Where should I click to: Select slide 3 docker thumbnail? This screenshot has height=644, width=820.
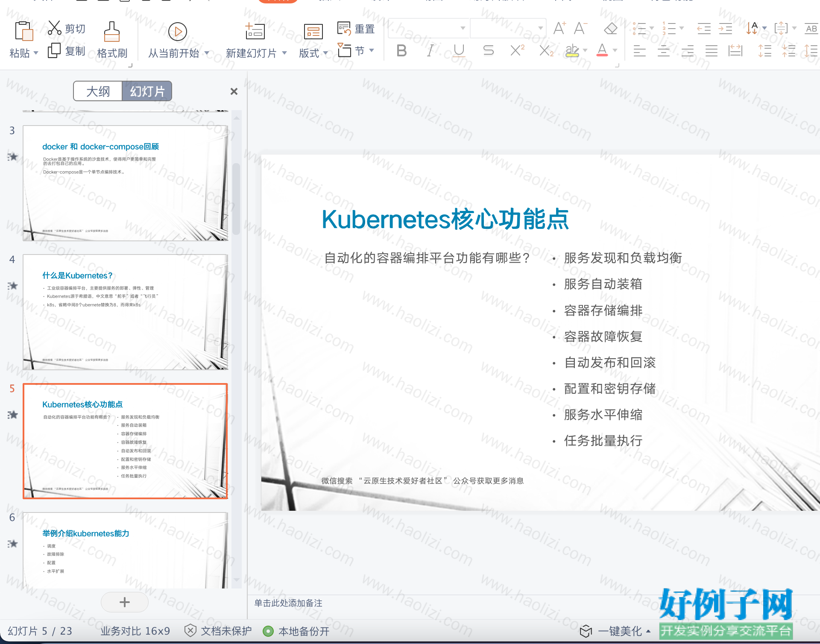click(x=125, y=183)
